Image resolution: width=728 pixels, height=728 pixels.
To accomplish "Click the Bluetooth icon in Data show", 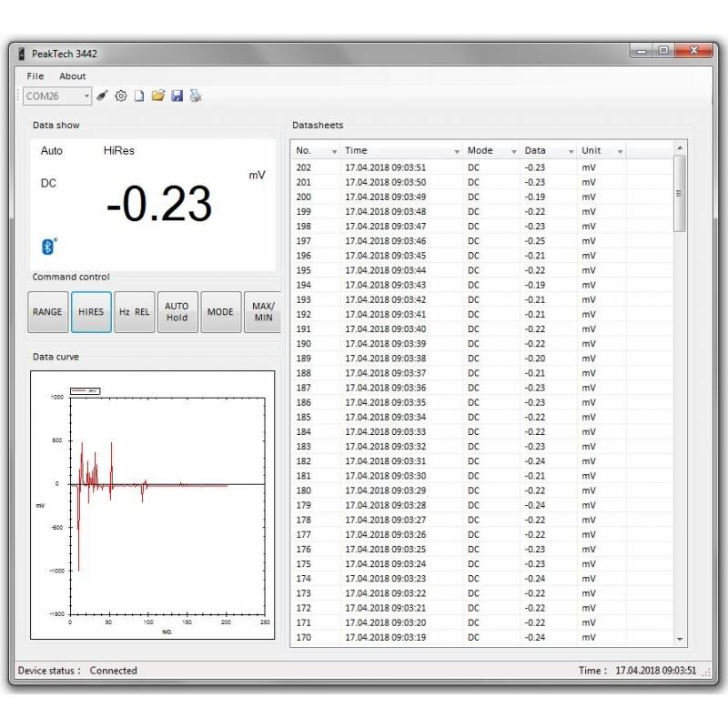I will click(49, 246).
